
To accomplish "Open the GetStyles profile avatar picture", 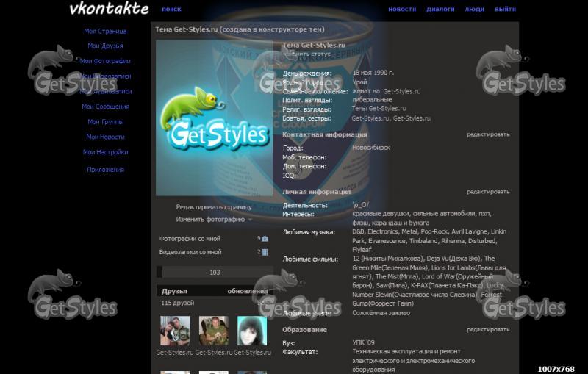I will point(215,118).
